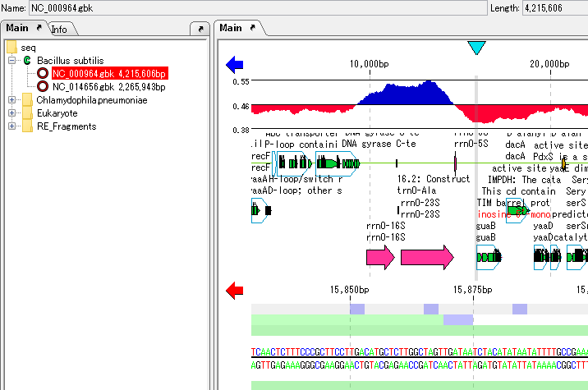Viewport: 588px width, 390px height.
Task: Click the blue left scroll arrow
Action: 235,65
